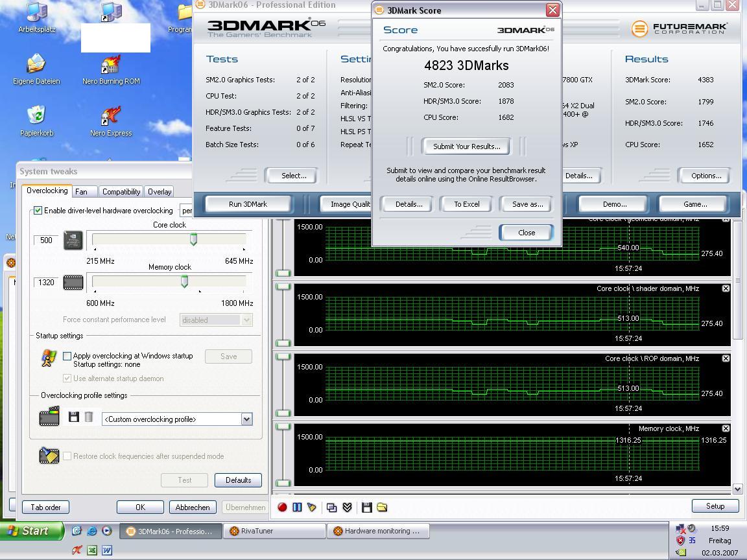The image size is (747, 560).
Task: Click the Core clock value field showing 500
Action: coord(46,240)
